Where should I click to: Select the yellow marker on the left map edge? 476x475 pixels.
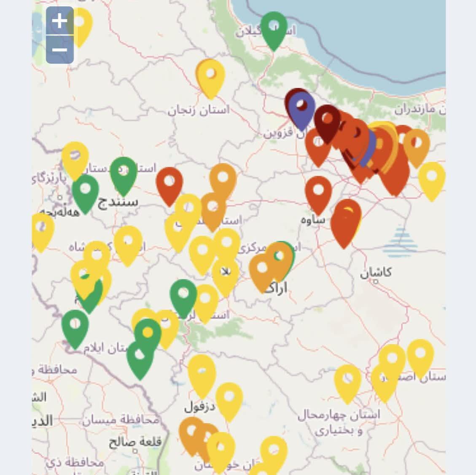pos(41,229)
